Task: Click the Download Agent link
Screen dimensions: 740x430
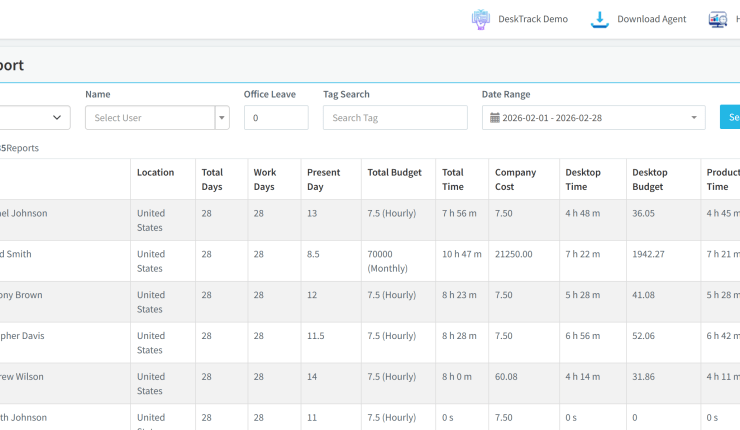Action: 651,19
